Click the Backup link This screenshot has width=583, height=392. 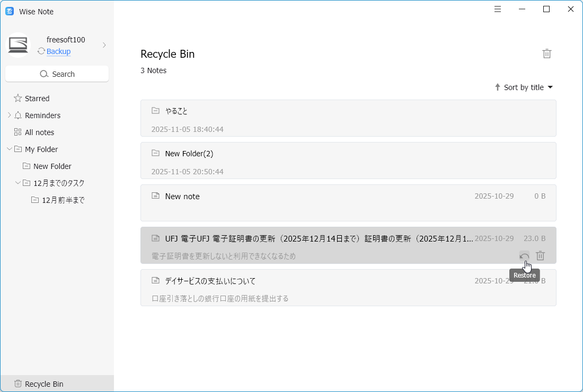[x=58, y=51]
